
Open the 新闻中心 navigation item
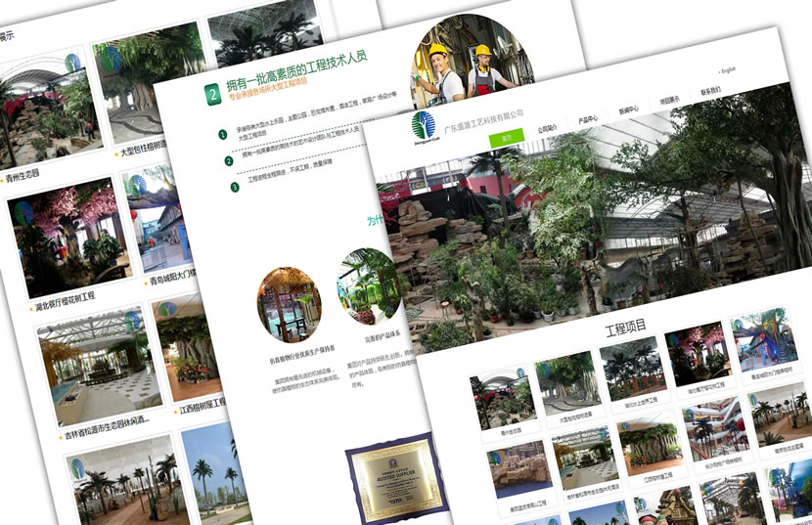[629, 110]
